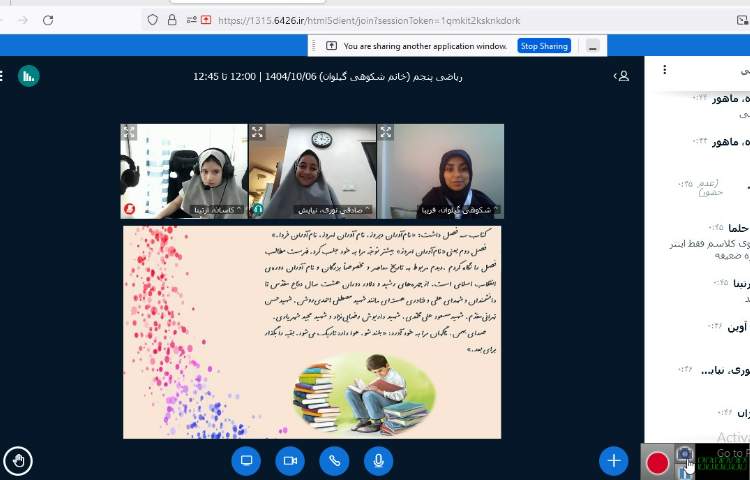The width and height of the screenshot is (750, 480).
Task: Leave audio using the phone icon
Action: click(334, 460)
